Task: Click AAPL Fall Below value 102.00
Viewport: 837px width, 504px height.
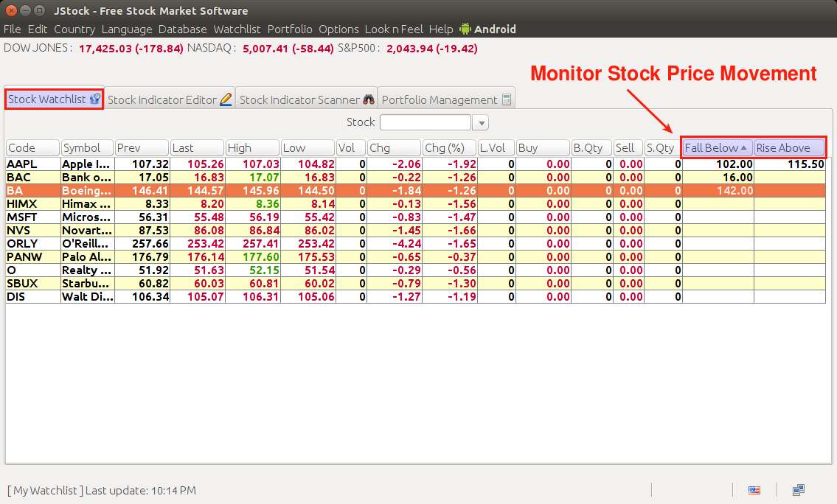Action: coord(718,164)
